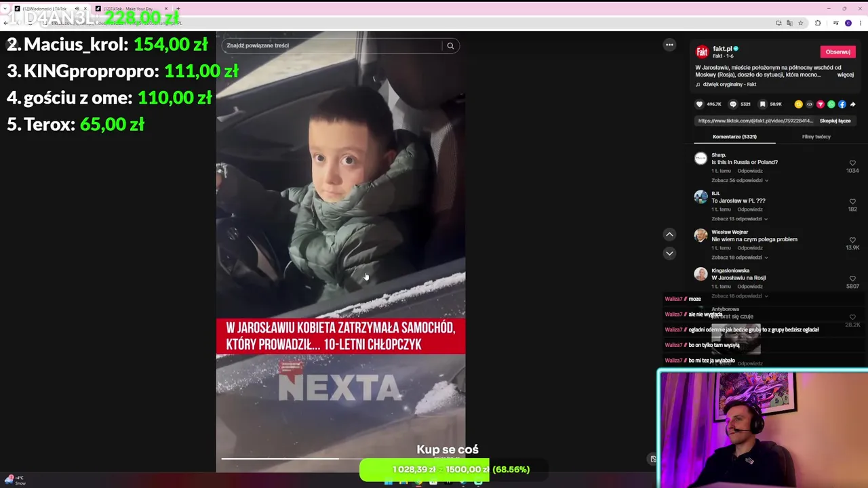Reply to Kingasloniowska's comment via Odpowiedz
This screenshot has height=488, width=868.
(750, 287)
